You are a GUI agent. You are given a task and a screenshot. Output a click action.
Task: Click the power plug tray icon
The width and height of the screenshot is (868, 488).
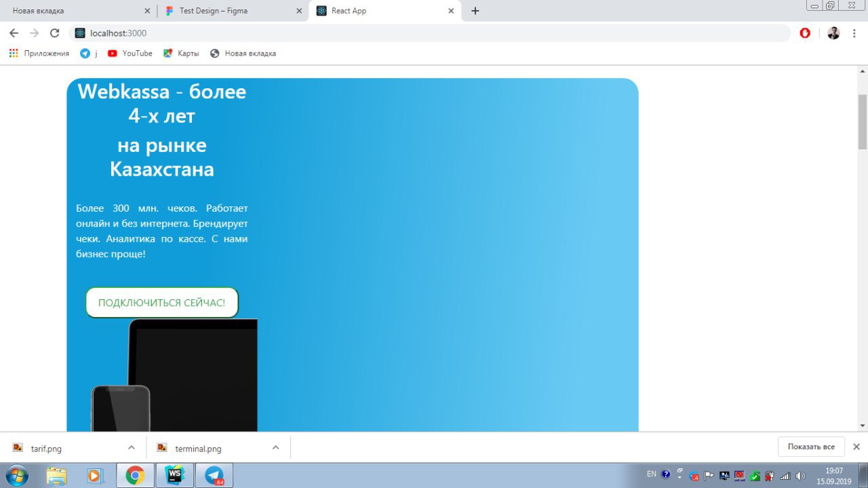pos(770,476)
